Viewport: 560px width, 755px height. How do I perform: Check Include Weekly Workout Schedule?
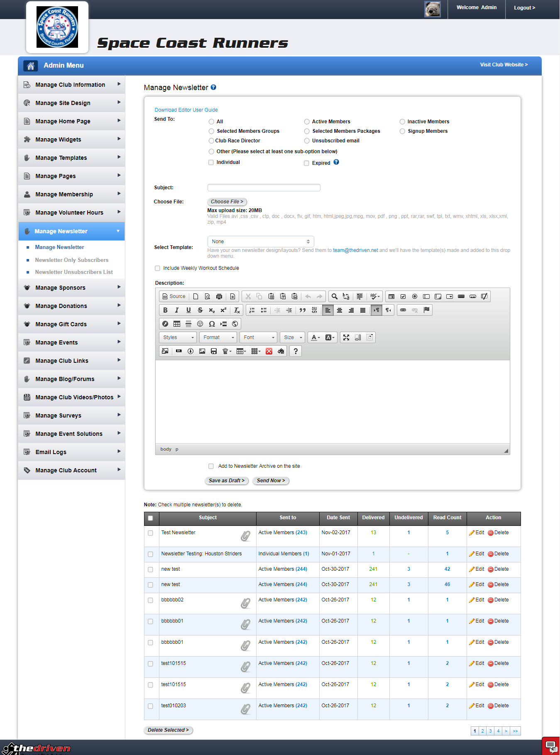(157, 268)
